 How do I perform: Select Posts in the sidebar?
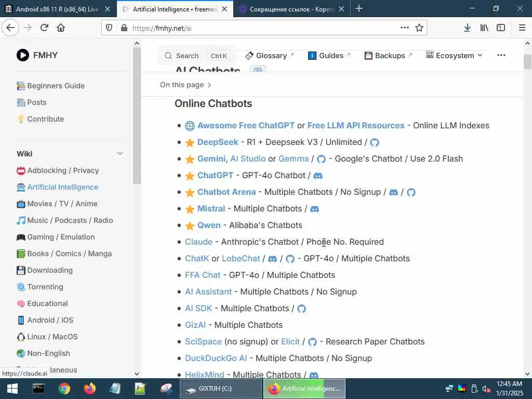pos(32,102)
